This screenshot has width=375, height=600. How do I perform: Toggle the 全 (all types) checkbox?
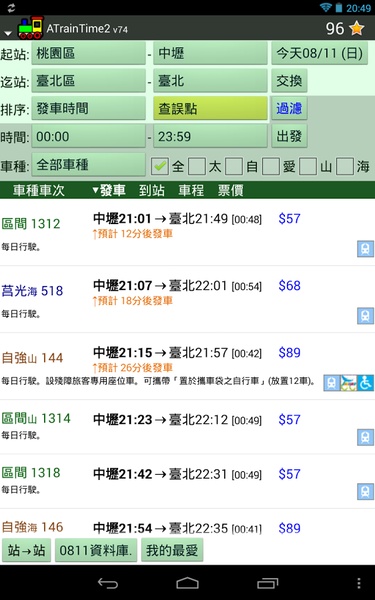(160, 166)
